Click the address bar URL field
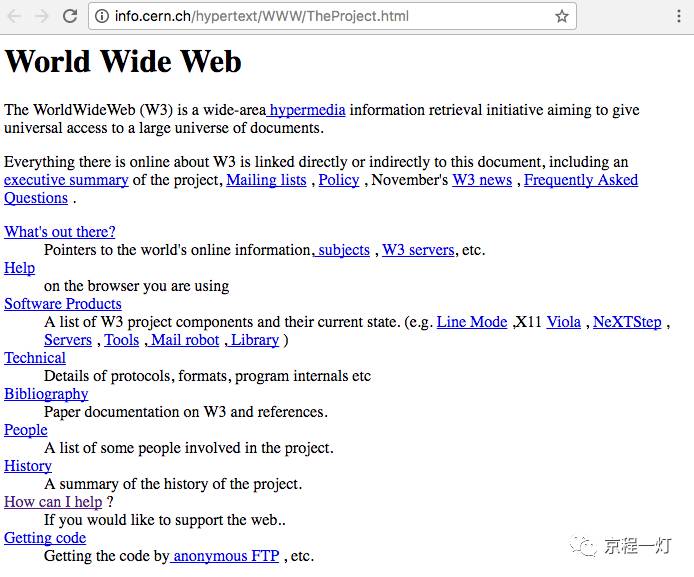Viewport: 694px width, 577px height. pos(332,16)
